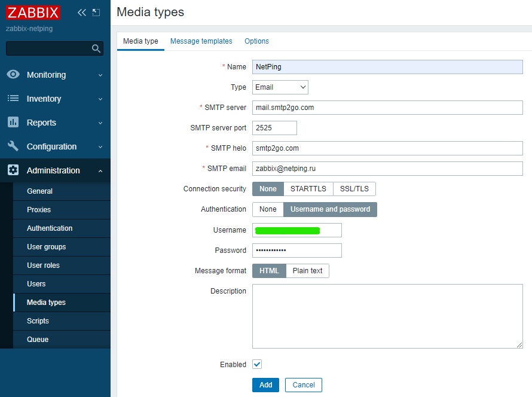Viewport: 532px width, 397px height.
Task: Open the Options tab
Action: (x=256, y=41)
